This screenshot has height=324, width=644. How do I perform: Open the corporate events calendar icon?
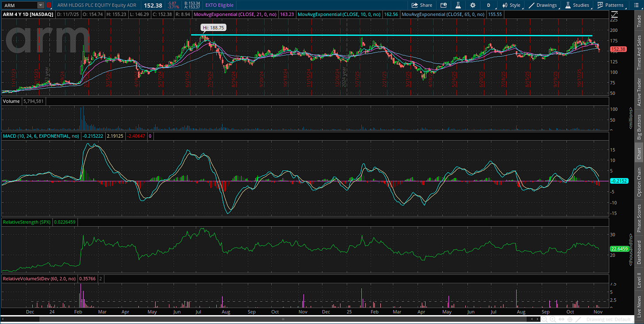pos(444,5)
